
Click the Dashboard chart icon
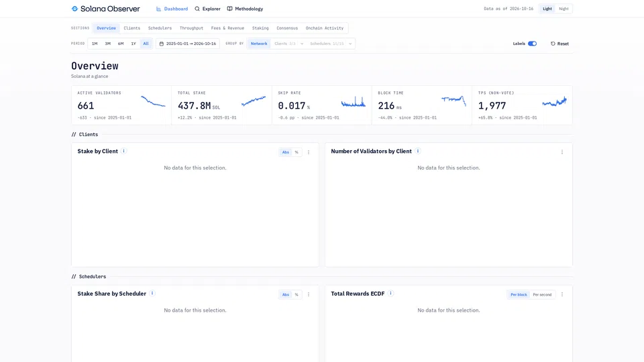(x=158, y=9)
